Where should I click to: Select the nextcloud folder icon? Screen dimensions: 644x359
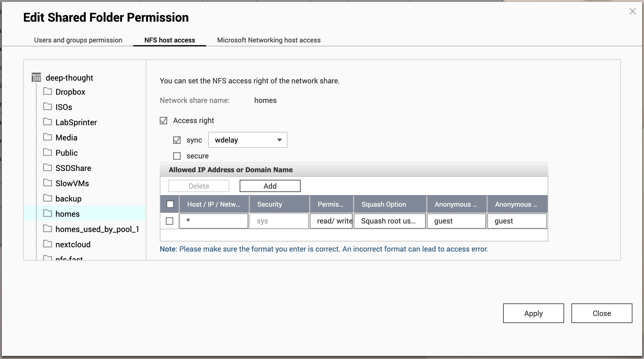coord(48,244)
